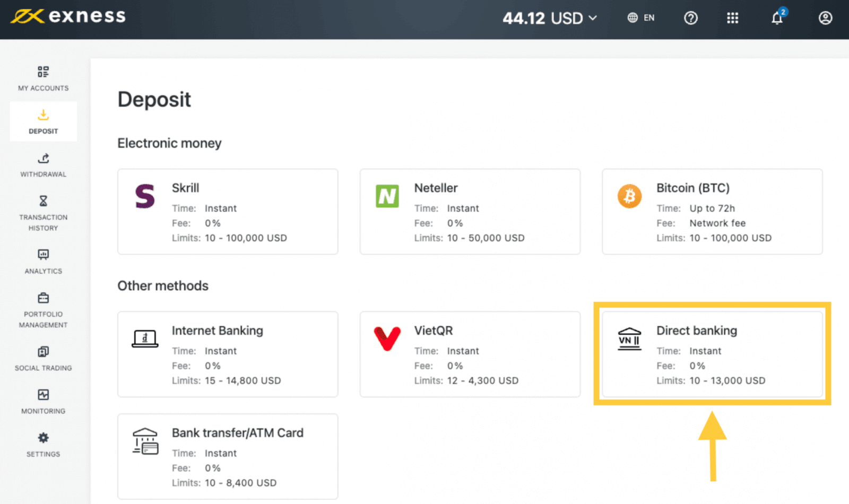Open WITHDRAWAL menu label

point(43,174)
